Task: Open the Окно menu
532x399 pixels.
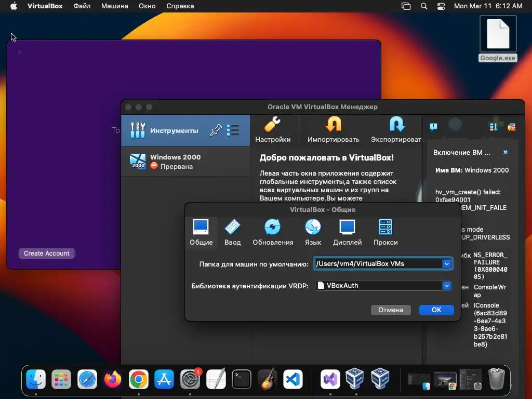Action: 147,6
